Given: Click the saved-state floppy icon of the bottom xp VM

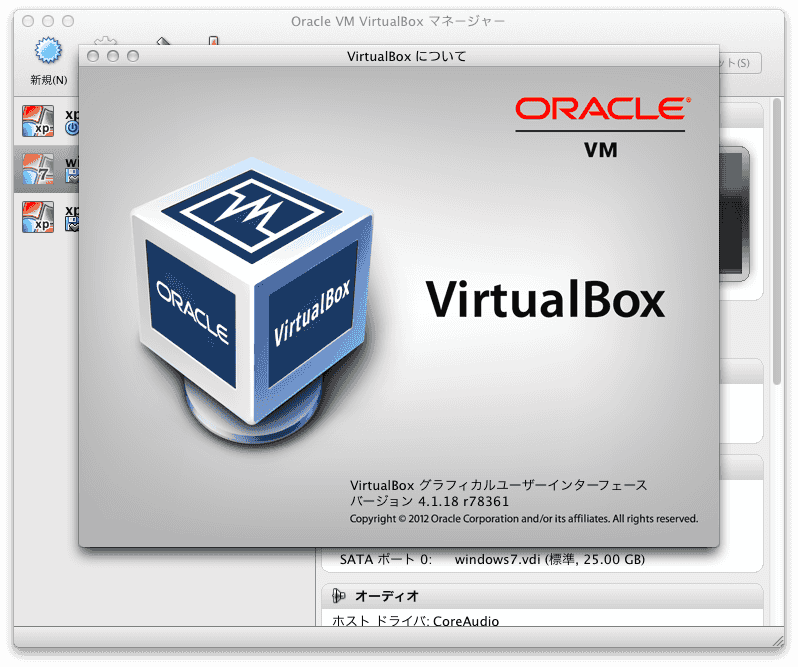Looking at the screenshot, I should (x=72, y=224).
